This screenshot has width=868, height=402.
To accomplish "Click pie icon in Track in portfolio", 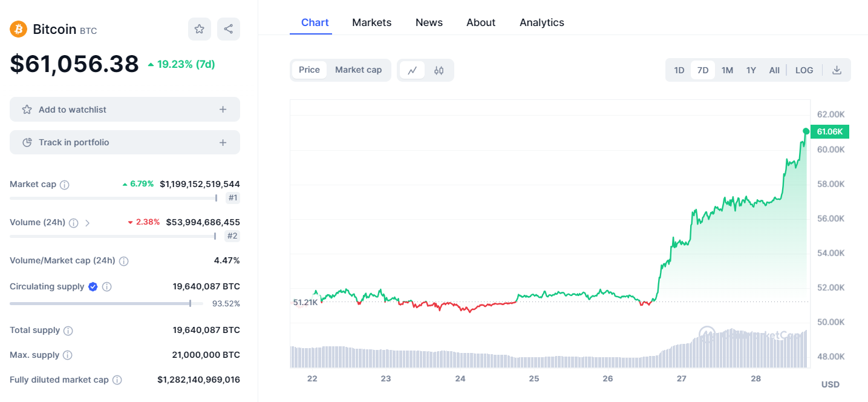I will click(27, 142).
